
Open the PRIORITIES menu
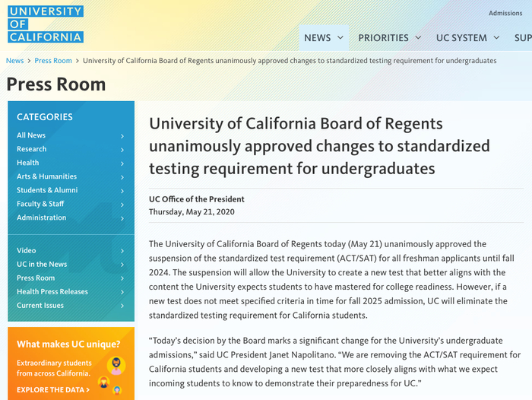[389, 38]
